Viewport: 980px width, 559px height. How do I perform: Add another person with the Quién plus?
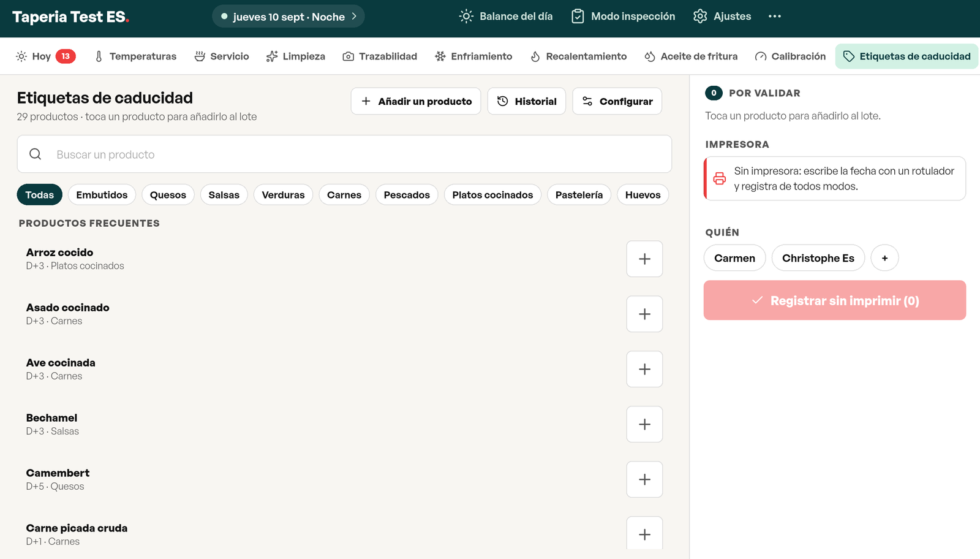[884, 258]
